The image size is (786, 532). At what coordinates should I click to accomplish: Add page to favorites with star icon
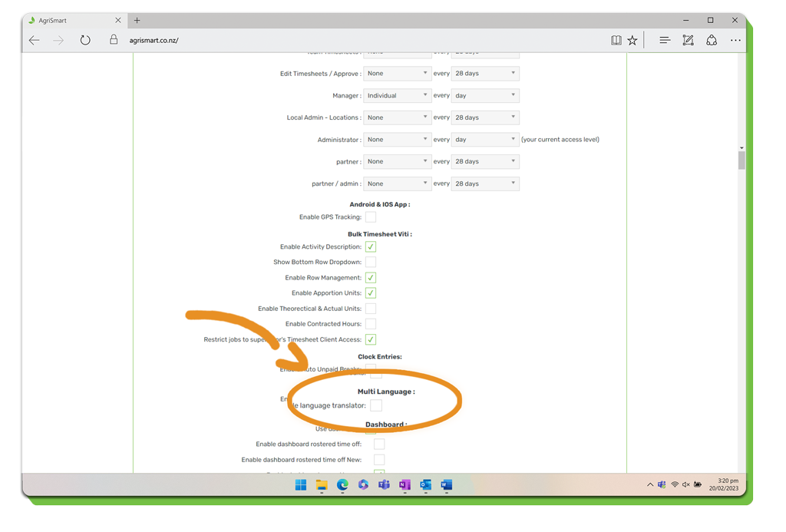point(632,41)
